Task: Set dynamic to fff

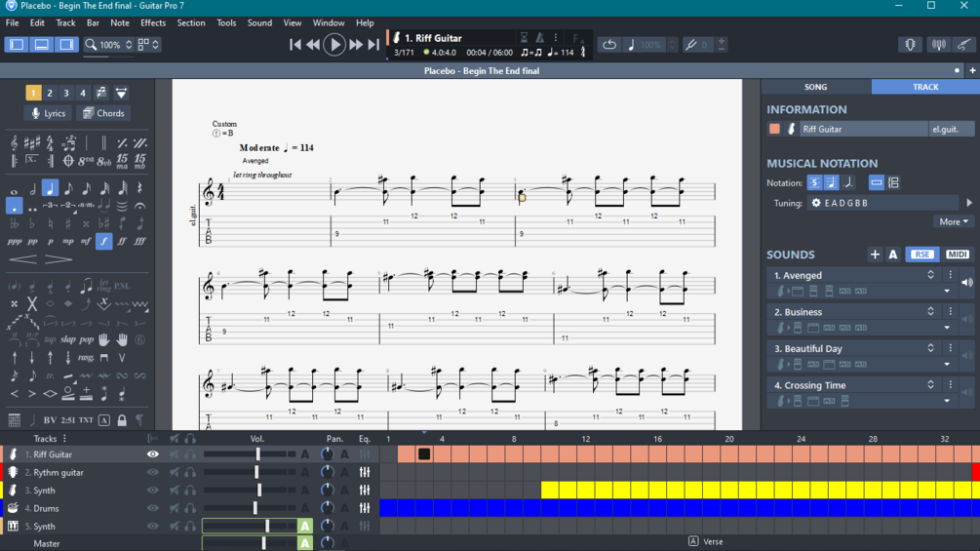Action: pyautogui.click(x=140, y=241)
